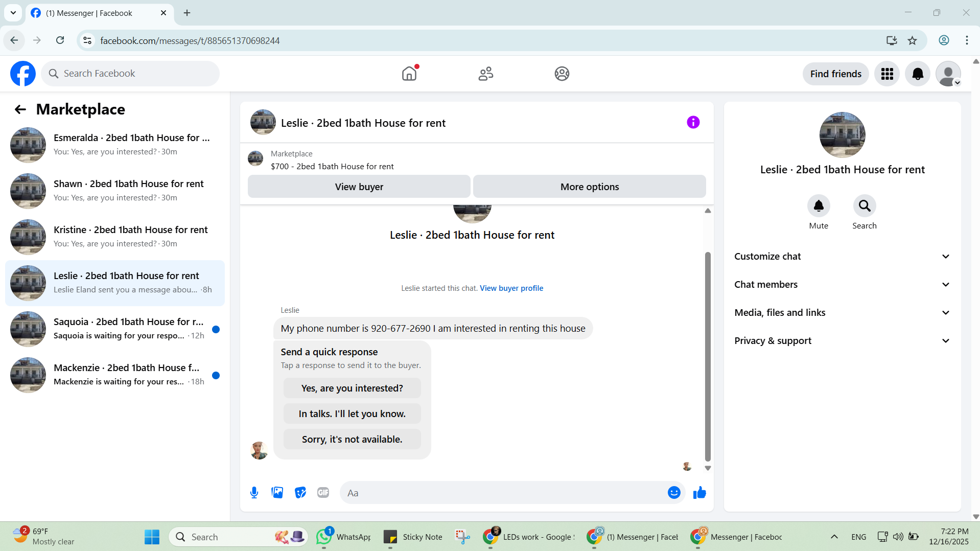Record a voice clip with microphone
Viewport: 980px width, 551px height.
[254, 493]
